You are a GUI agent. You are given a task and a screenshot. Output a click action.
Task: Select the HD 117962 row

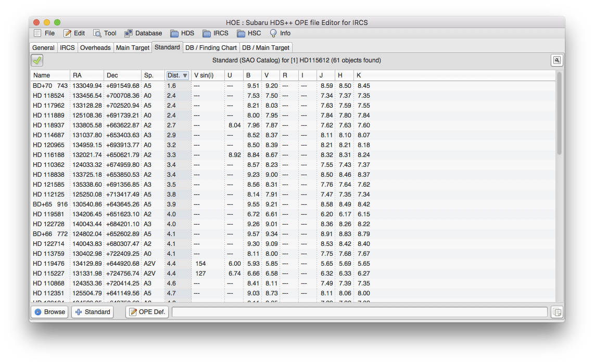click(x=293, y=106)
